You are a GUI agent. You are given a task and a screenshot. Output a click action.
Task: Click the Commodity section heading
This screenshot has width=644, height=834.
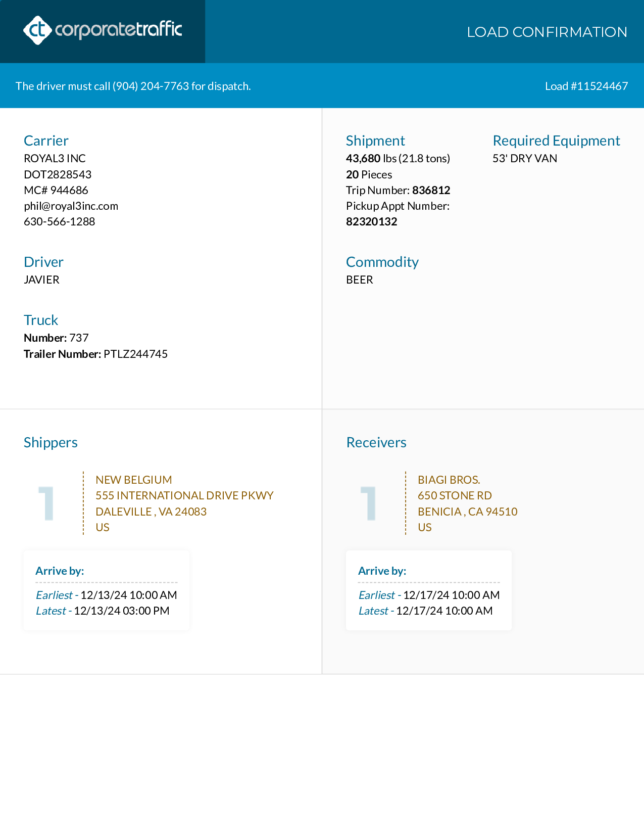tap(382, 262)
